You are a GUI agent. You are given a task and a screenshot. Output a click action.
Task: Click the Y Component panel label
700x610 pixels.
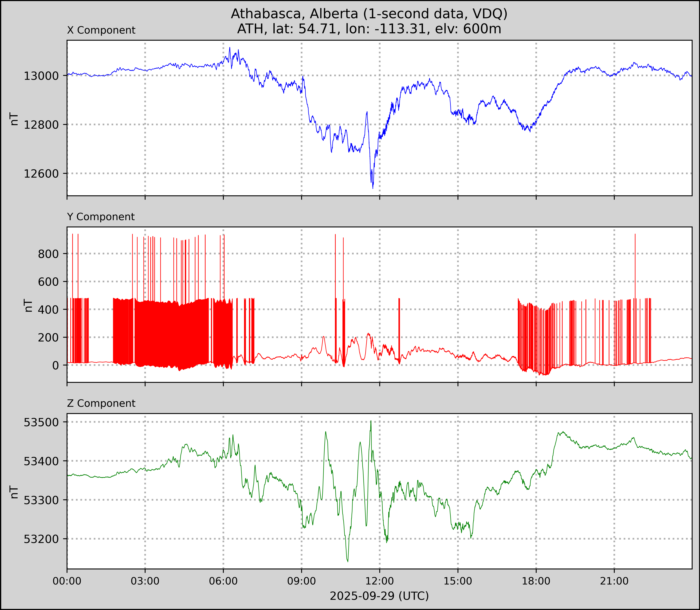(101, 217)
